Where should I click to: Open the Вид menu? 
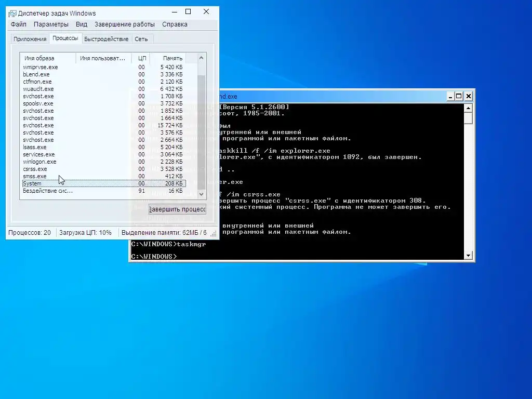82,24
